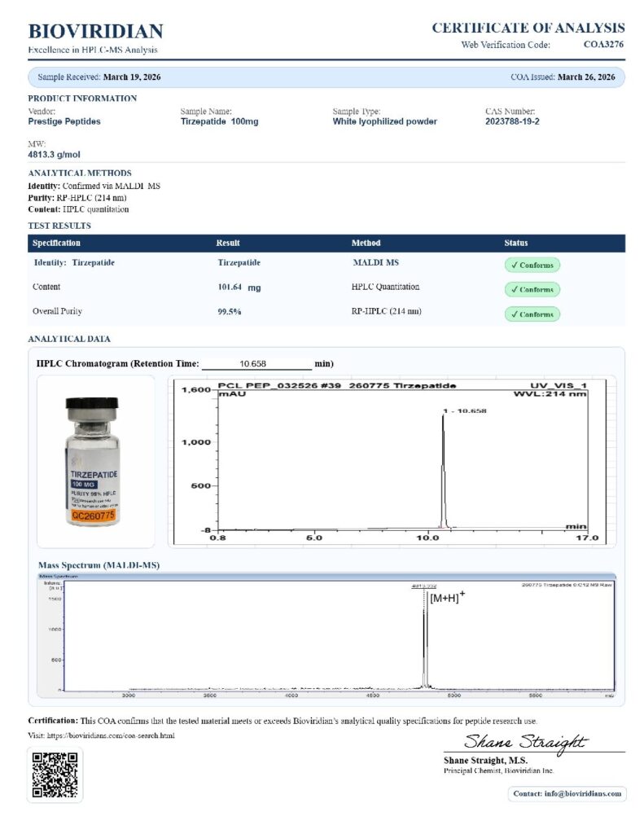Click the Tirzepatide vial thumbnail

click(x=91, y=461)
